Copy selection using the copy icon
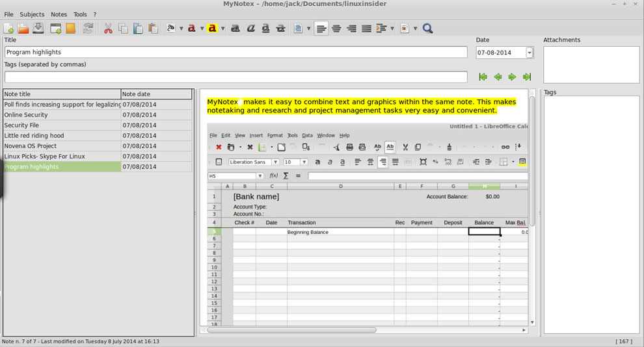Viewport: 644px width, 347px height. (123, 29)
